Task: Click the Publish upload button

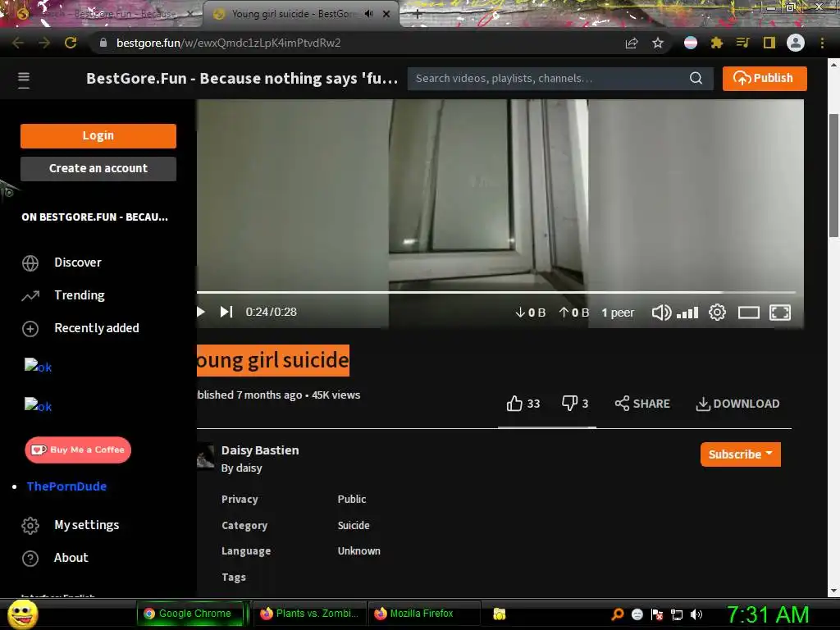Action: 765,78
